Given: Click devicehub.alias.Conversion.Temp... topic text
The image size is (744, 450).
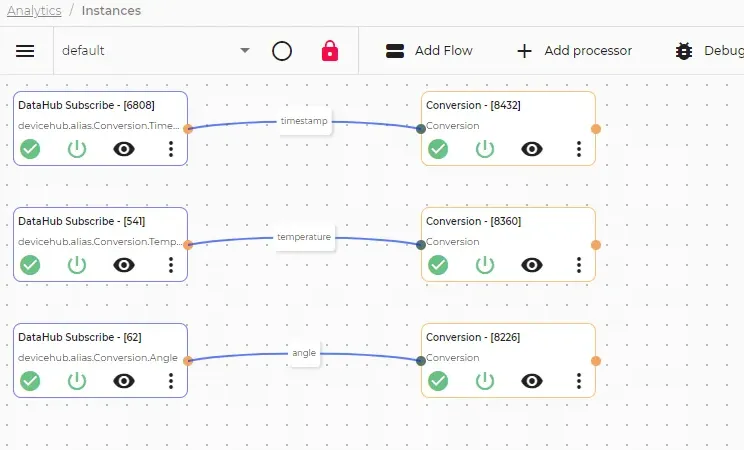Looking at the screenshot, I should pos(100,242).
